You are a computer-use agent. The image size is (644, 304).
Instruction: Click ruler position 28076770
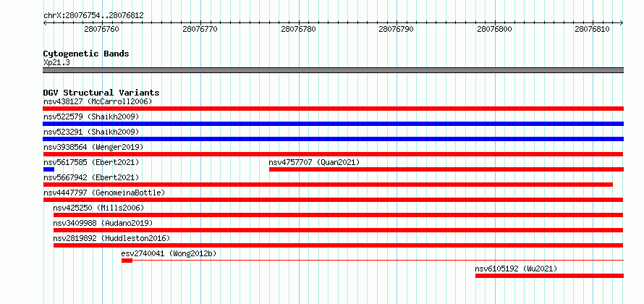point(200,29)
